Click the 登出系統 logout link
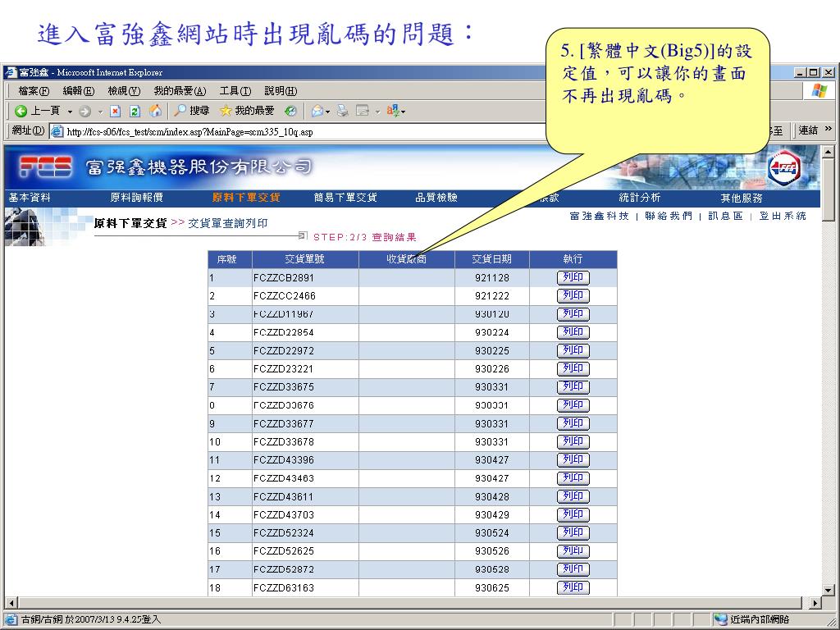 point(783,216)
